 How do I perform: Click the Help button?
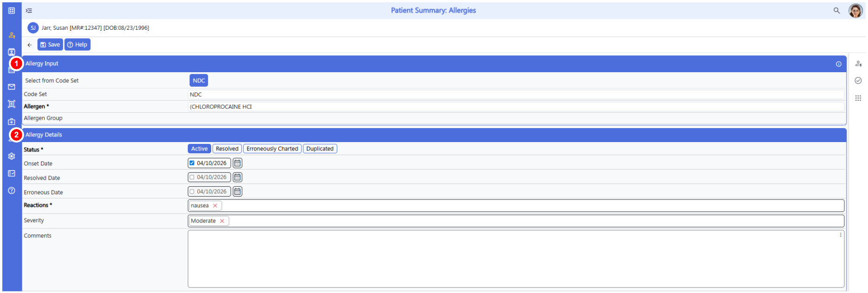click(77, 45)
